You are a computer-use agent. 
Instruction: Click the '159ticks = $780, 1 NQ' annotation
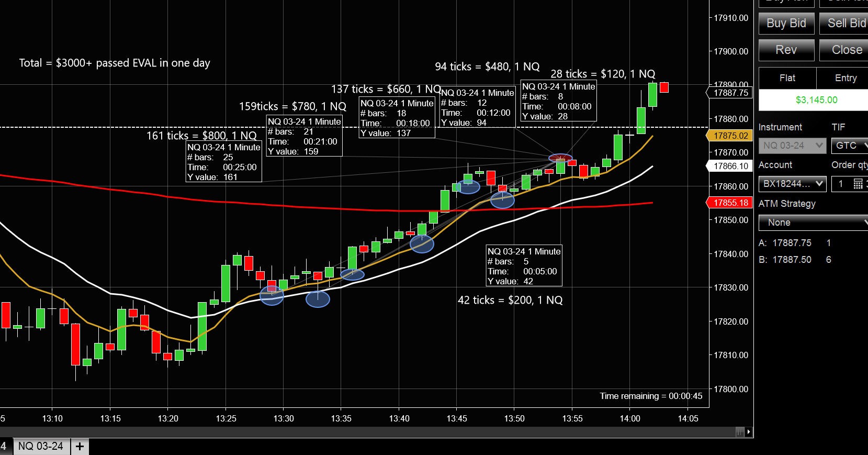click(x=292, y=106)
